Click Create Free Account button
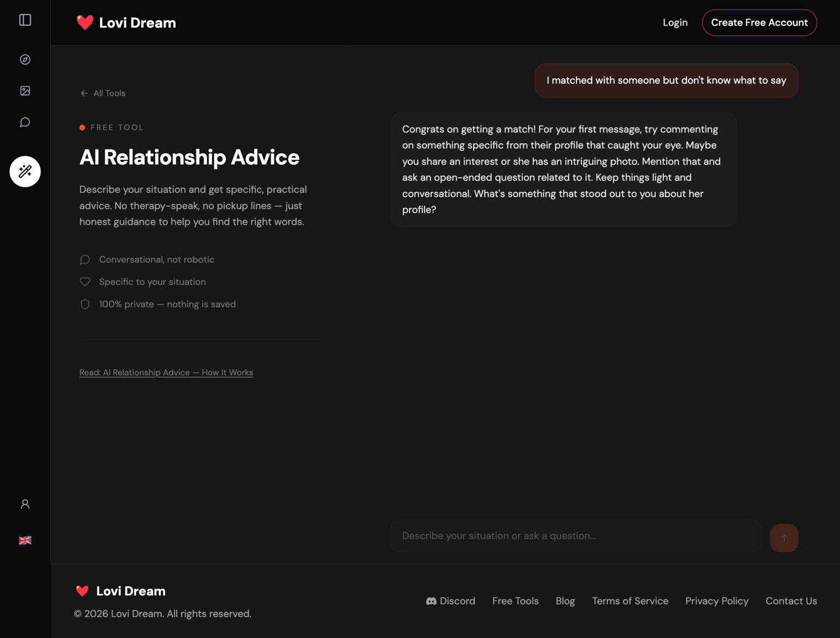 click(x=759, y=22)
